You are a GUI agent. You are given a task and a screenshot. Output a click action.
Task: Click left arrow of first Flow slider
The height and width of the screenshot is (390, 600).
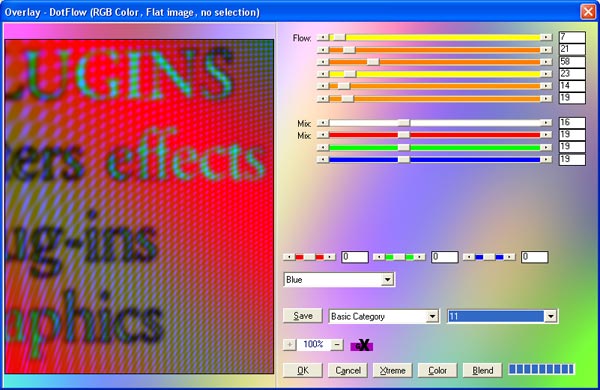pyautogui.click(x=323, y=38)
